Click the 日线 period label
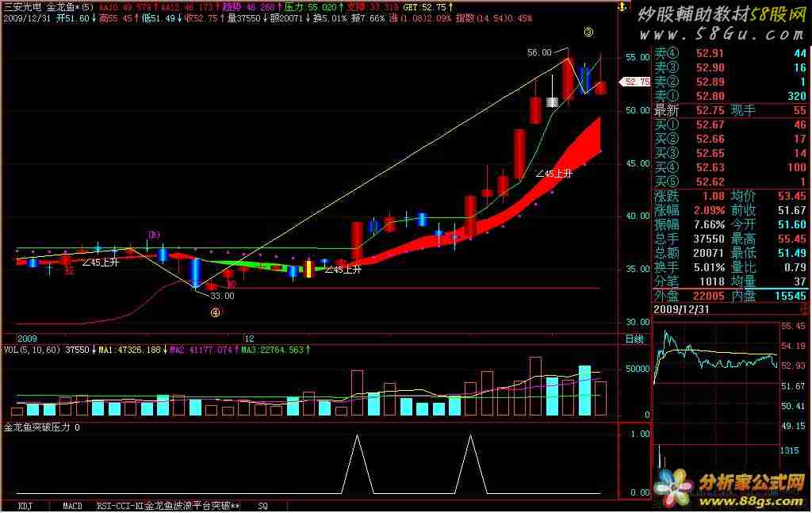This screenshot has height=513, width=812. (634, 339)
